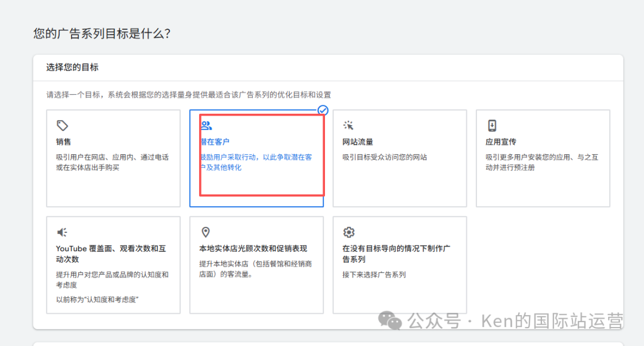644x346 pixels.
Task: Click text 接下来选择广告系列
Action: click(374, 275)
